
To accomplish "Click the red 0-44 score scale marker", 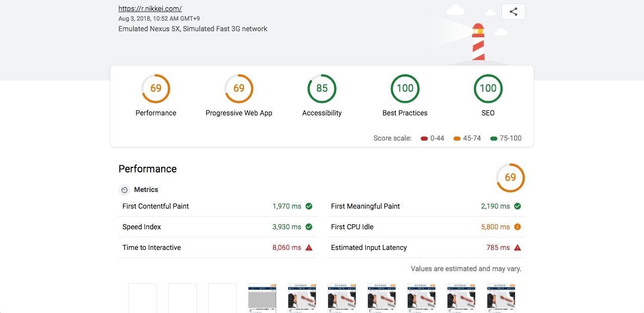I will (x=424, y=138).
